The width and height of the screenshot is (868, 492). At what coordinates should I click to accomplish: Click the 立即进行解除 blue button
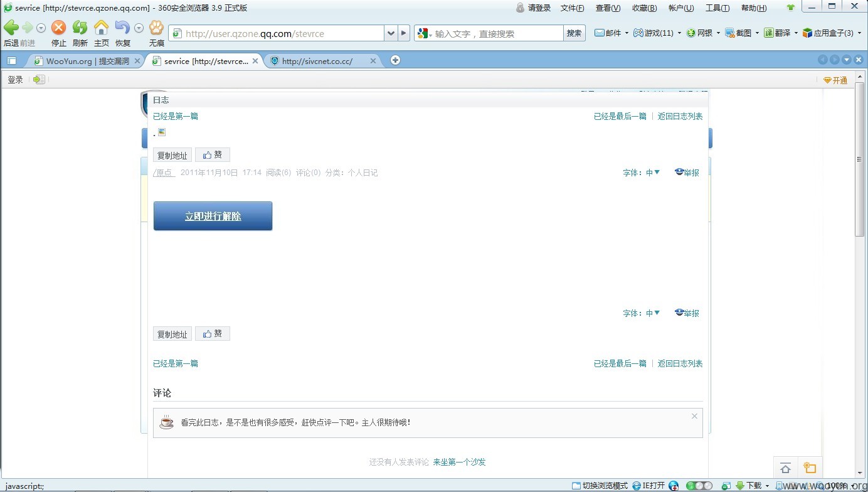click(213, 216)
